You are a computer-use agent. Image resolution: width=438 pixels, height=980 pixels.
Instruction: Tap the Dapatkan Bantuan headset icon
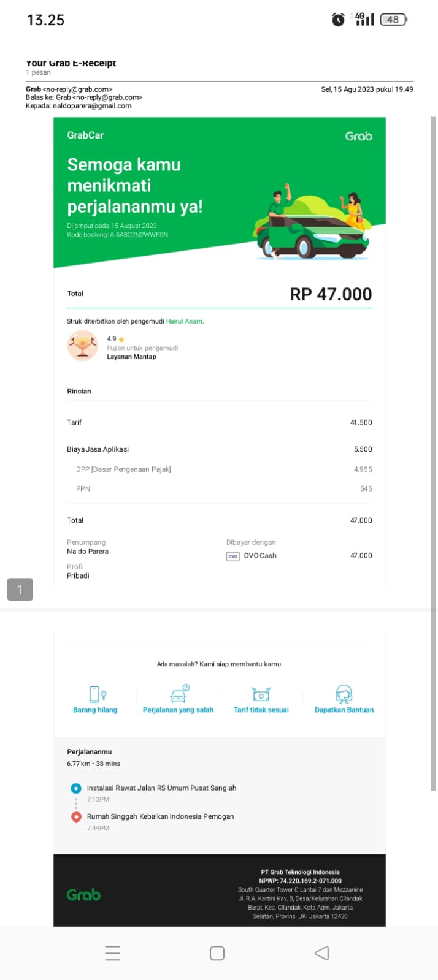click(344, 694)
